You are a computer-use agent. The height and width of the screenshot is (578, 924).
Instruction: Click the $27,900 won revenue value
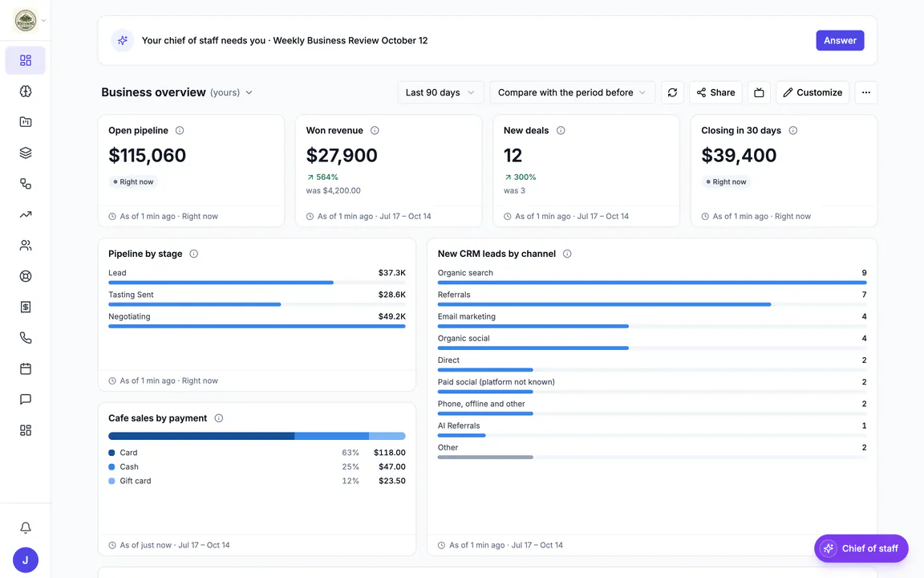[x=342, y=155]
